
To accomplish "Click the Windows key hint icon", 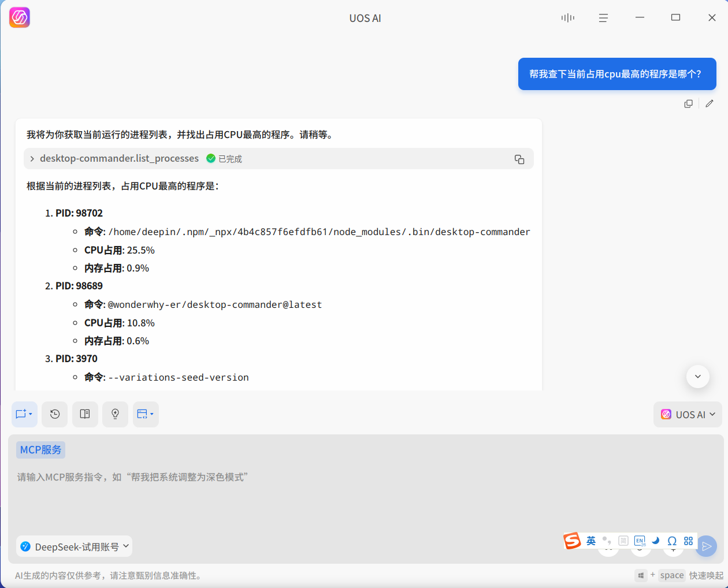I will coord(641,575).
